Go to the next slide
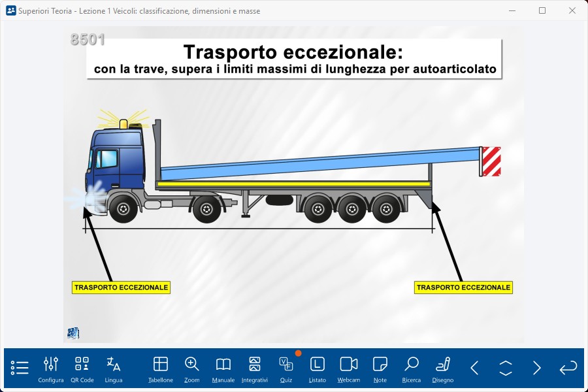Viewport: 588px width, 392px height. point(537,368)
